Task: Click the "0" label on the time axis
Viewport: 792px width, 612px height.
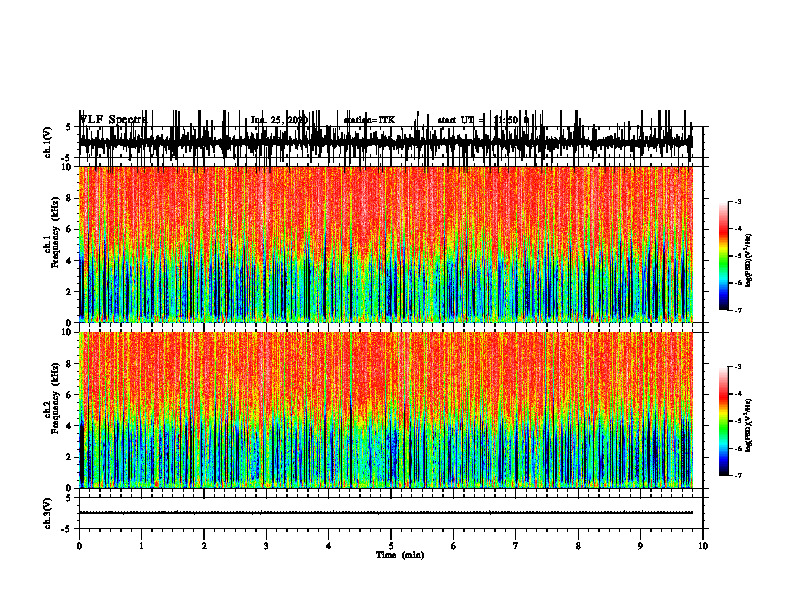Action: (79, 546)
